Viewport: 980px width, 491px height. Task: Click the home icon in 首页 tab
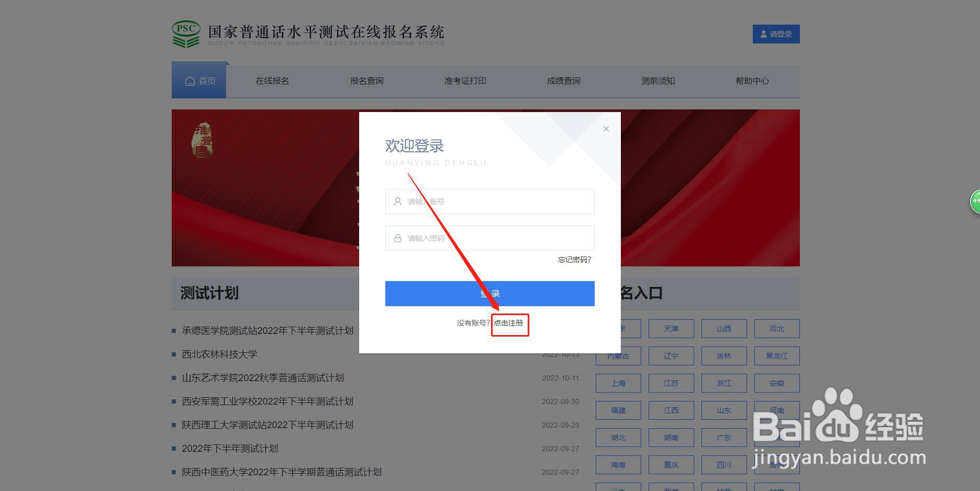click(189, 81)
